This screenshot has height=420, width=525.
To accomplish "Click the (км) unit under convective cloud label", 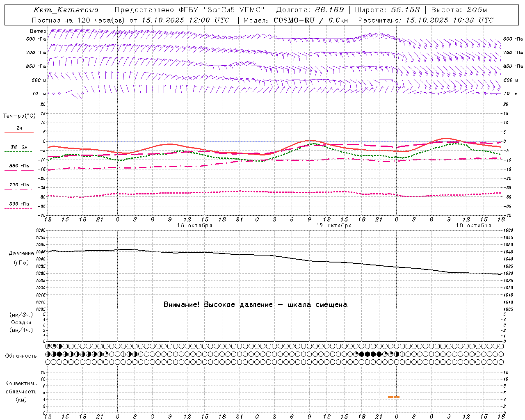I will coord(21,399).
